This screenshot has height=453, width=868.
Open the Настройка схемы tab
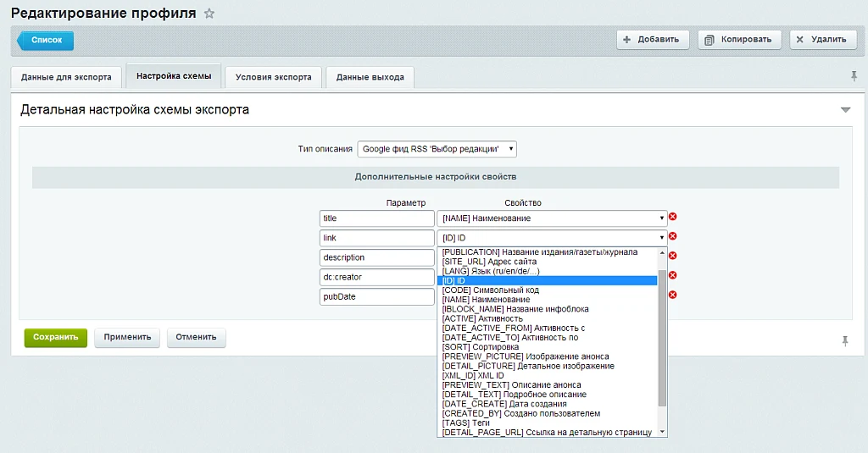click(174, 75)
